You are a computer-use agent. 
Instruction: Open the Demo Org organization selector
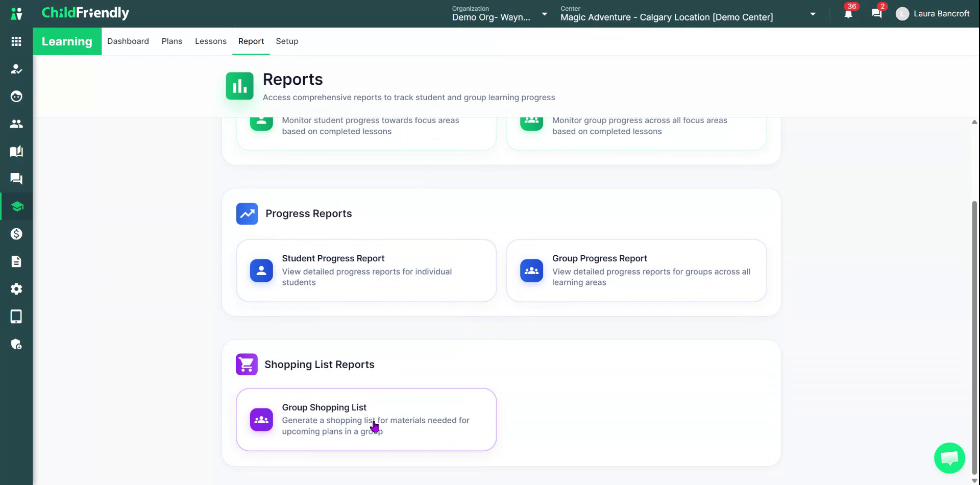point(500,14)
